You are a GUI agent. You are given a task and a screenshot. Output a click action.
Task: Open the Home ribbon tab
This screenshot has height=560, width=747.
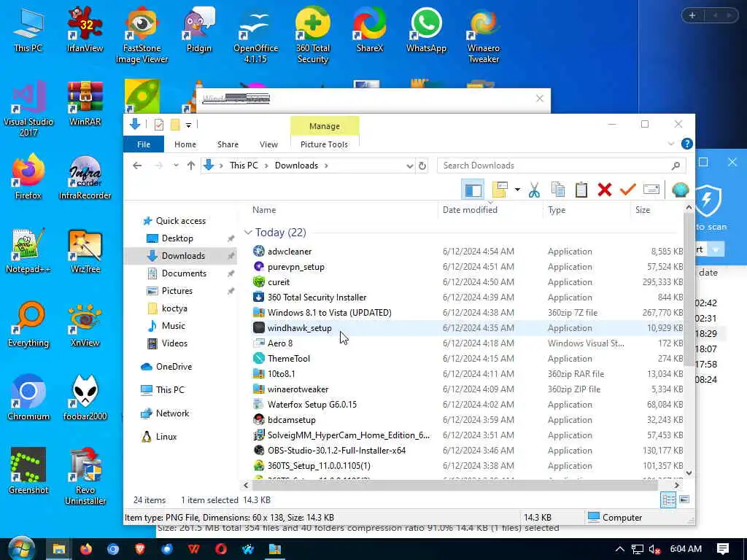click(185, 144)
